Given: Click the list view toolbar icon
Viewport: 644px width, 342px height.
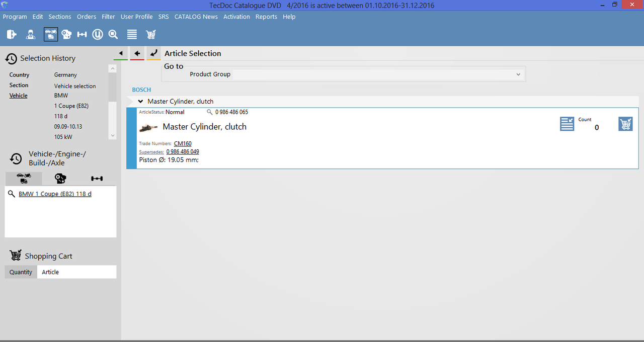Looking at the screenshot, I should 132,34.
